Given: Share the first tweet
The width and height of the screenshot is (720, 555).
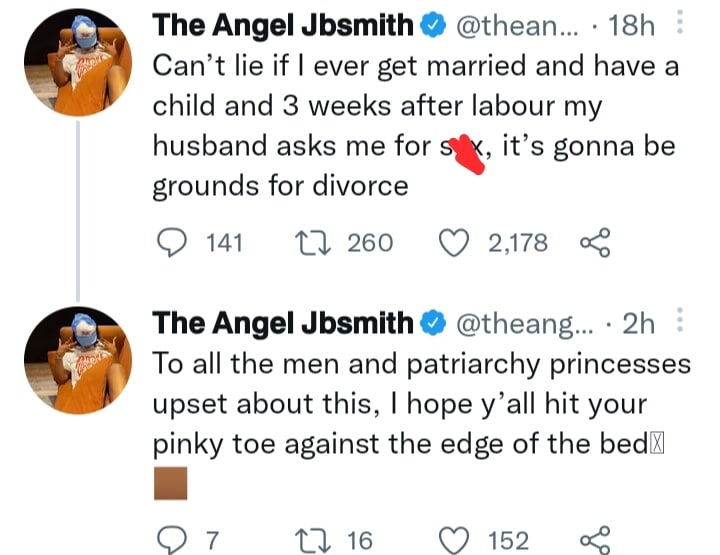Looking at the screenshot, I should (596, 243).
